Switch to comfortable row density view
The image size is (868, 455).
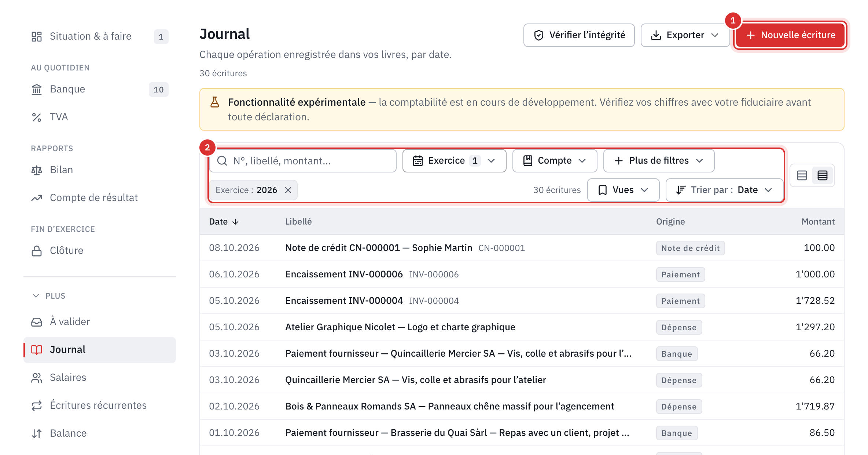click(x=802, y=175)
